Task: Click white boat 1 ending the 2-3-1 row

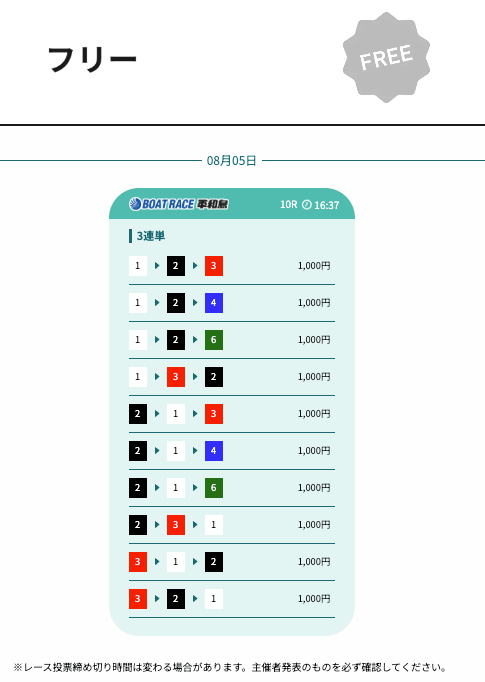Action: (x=214, y=525)
